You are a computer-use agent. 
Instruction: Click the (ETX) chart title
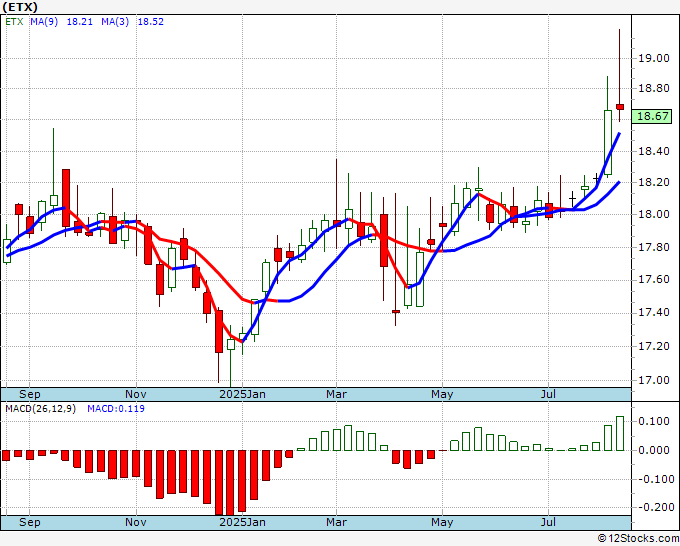pyautogui.click(x=20, y=7)
